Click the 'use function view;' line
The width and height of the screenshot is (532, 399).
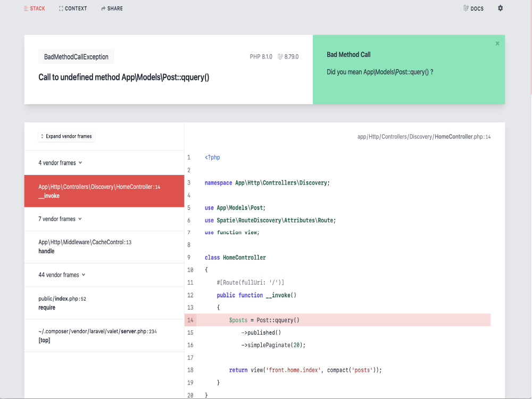(x=232, y=232)
